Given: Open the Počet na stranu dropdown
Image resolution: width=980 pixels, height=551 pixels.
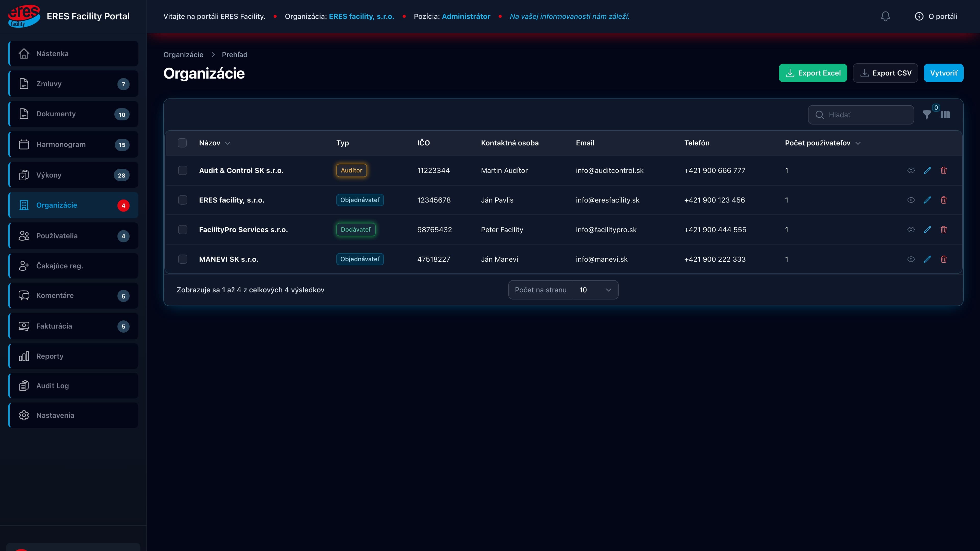Looking at the screenshot, I should click(595, 290).
